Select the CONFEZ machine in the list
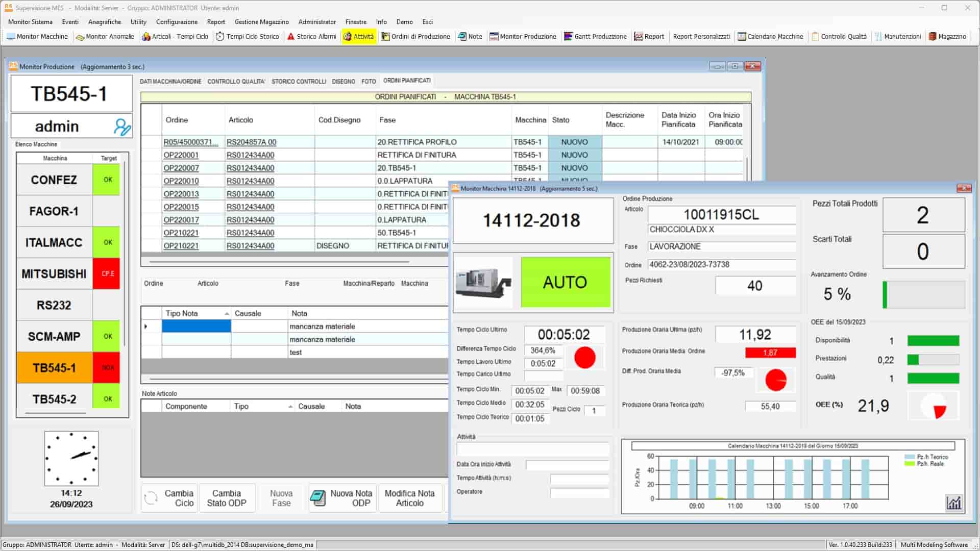The width and height of the screenshot is (980, 551). (x=54, y=180)
